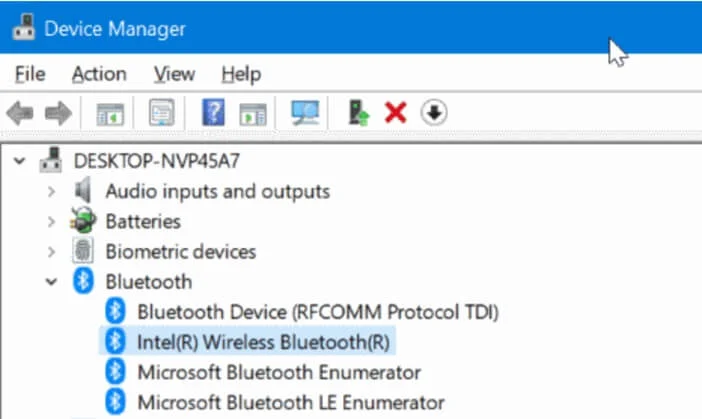Click the Back arrow in the toolbar

(20, 113)
